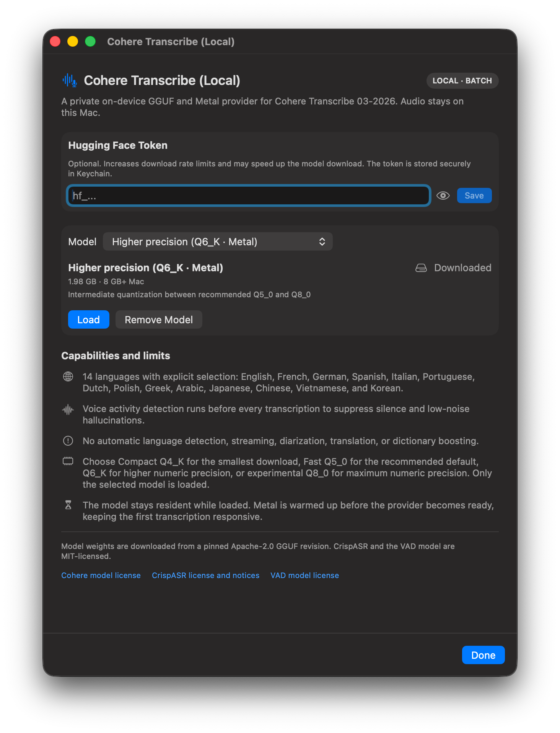Click the Downloaded disk drive icon
This screenshot has width=560, height=733.
(421, 268)
